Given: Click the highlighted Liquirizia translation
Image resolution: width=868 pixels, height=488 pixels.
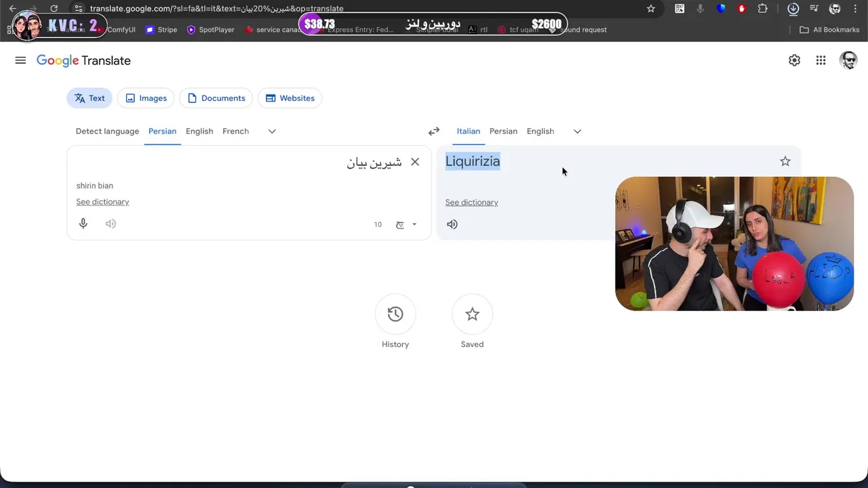Looking at the screenshot, I should click(x=473, y=161).
